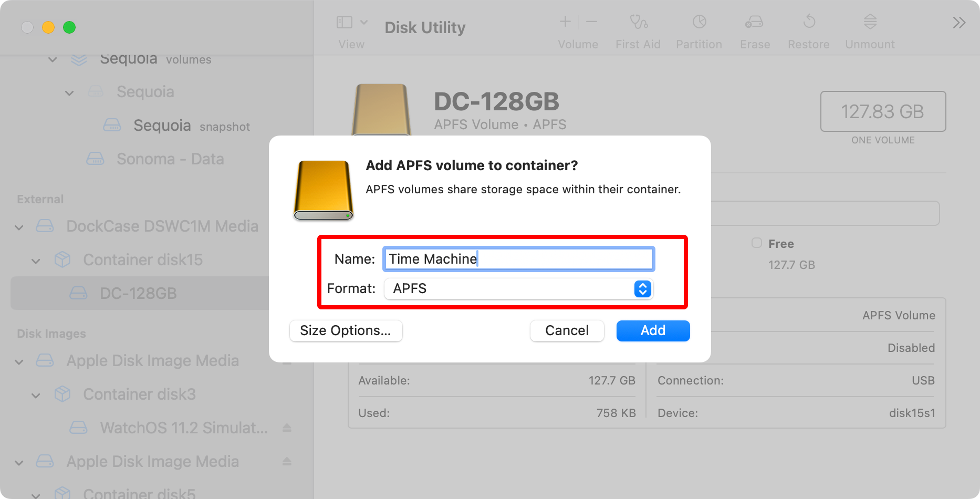Click the Unmount toolbar icon
The image size is (980, 499).
(x=870, y=22)
